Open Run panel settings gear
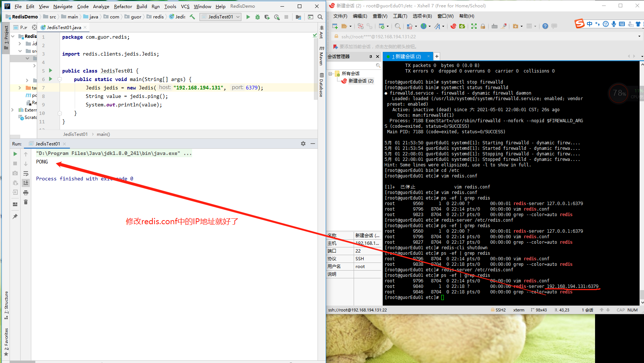This screenshot has width=644, height=363. 303,144
